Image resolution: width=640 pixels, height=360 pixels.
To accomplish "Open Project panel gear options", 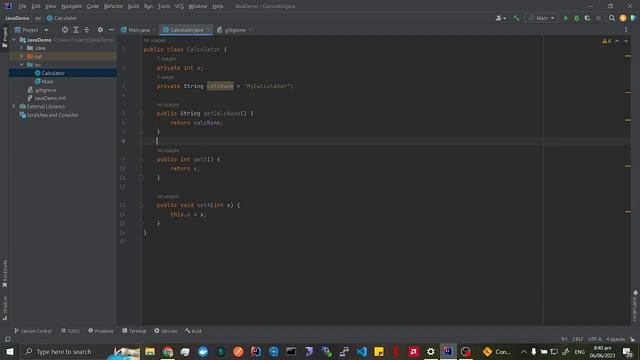I will click(100, 30).
